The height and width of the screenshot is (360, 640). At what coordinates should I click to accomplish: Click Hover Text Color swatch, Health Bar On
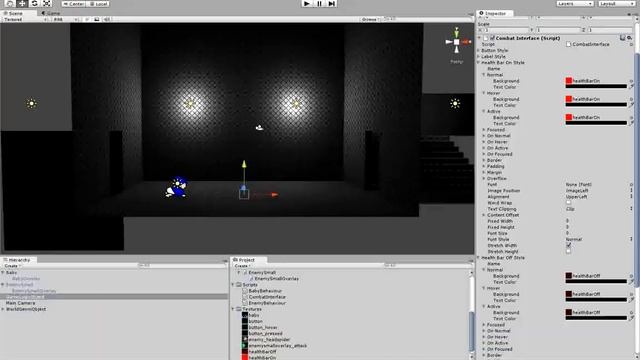[596, 105]
